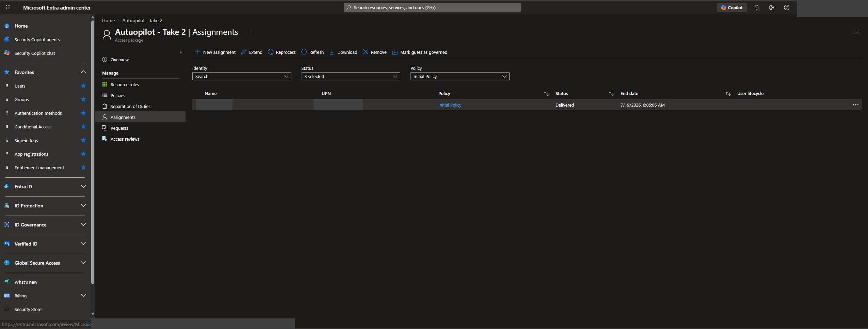Click the Delivered status cell
Screen dimensions: 868x329
coord(564,105)
